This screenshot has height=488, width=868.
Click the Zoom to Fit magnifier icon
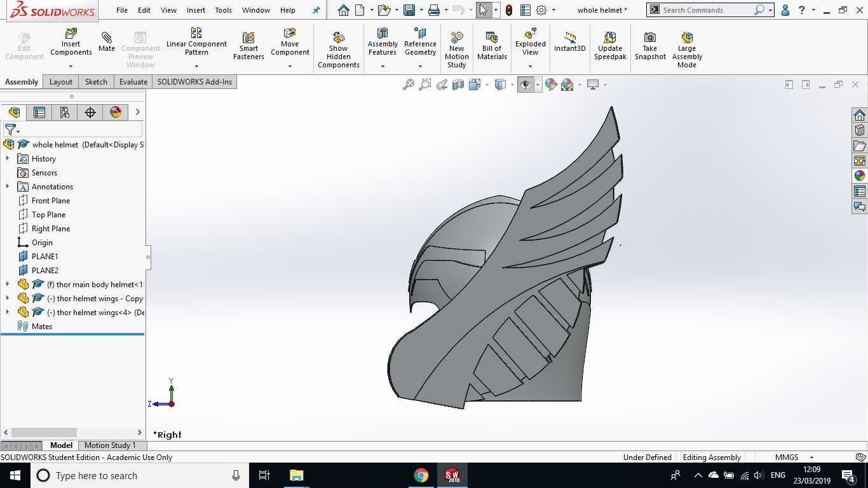409,85
